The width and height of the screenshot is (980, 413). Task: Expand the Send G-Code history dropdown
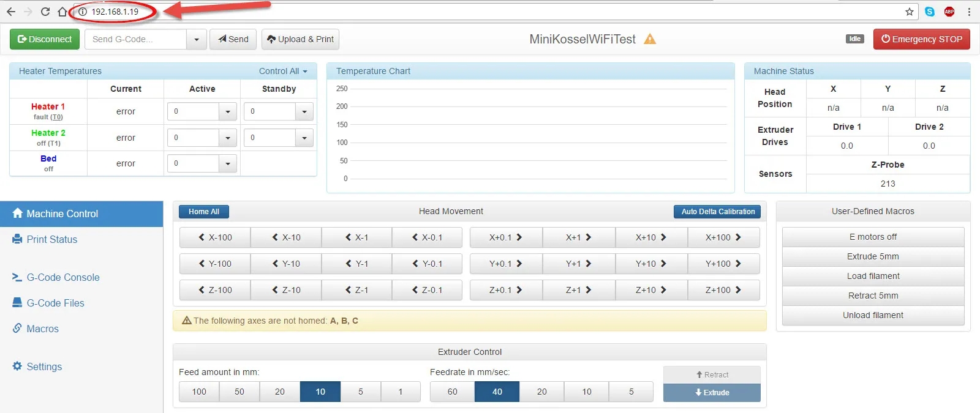tap(196, 39)
